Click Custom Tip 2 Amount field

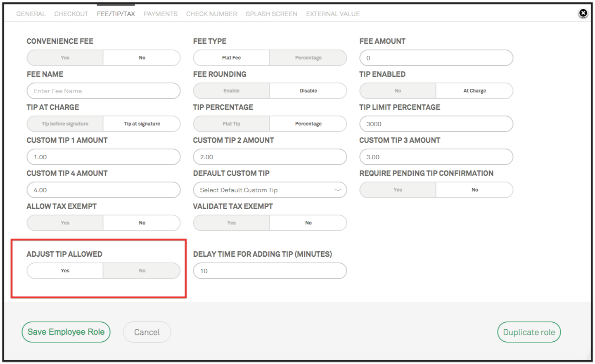tap(270, 157)
